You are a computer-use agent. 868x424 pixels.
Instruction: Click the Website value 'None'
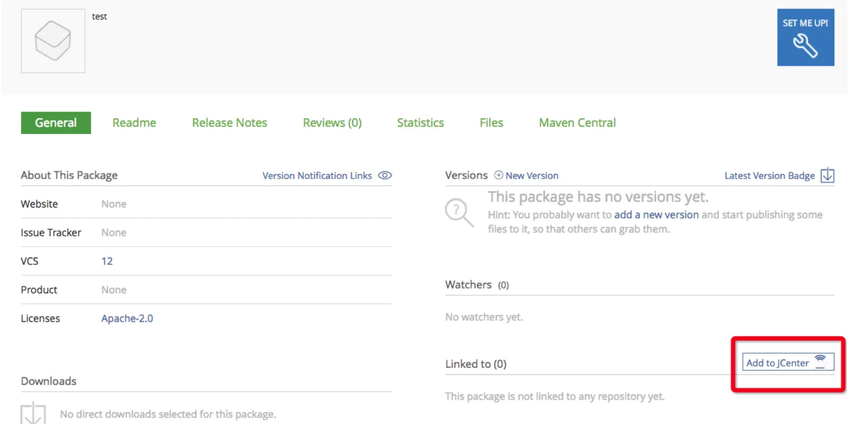click(x=114, y=204)
